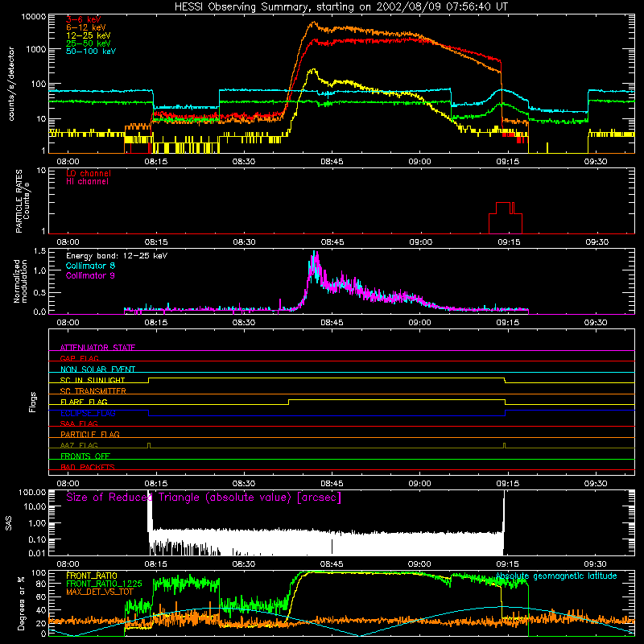Image resolution: width=644 pixels, height=644 pixels.
Task: Select the Collimator 9 legend label
Action: point(90,275)
